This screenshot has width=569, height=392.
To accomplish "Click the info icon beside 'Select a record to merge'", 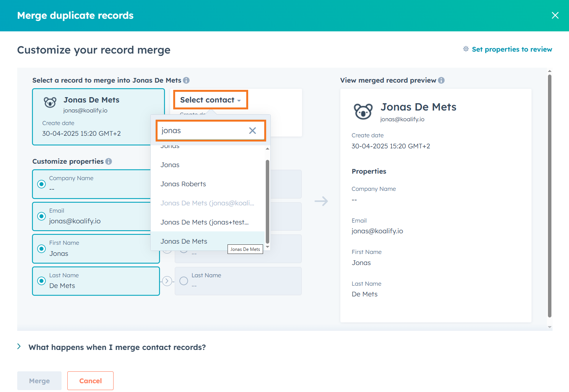I will (186, 80).
